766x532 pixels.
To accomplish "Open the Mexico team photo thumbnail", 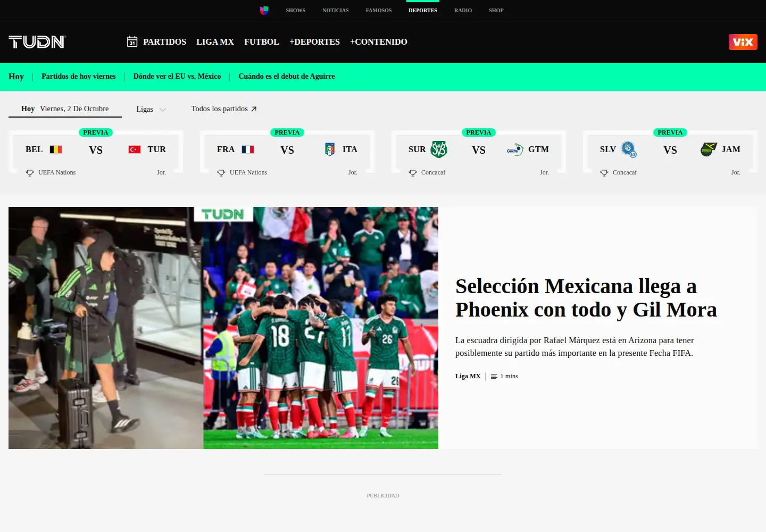I will point(223,328).
